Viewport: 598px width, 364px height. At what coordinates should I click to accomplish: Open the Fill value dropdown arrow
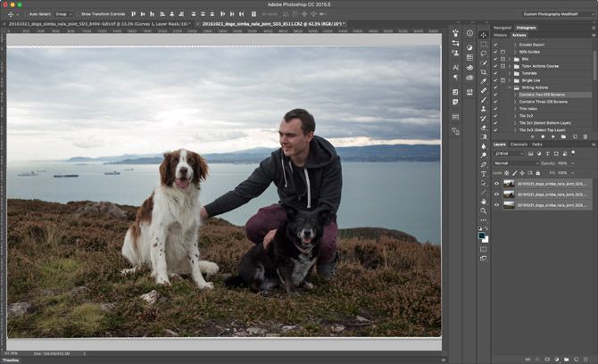coord(573,173)
